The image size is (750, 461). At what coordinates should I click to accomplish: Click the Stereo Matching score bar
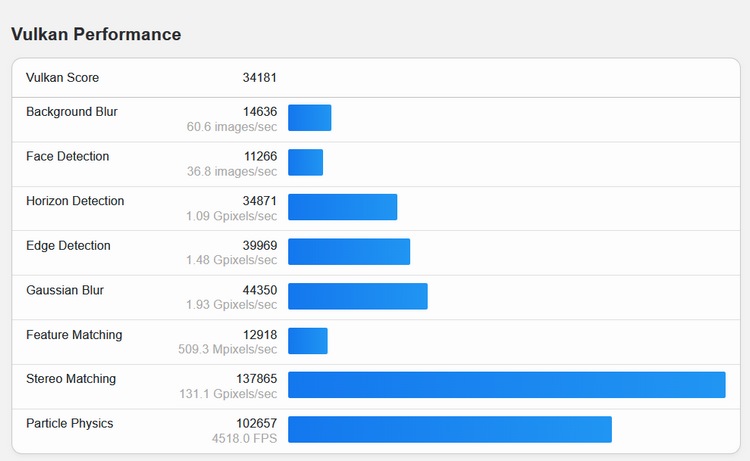point(506,385)
